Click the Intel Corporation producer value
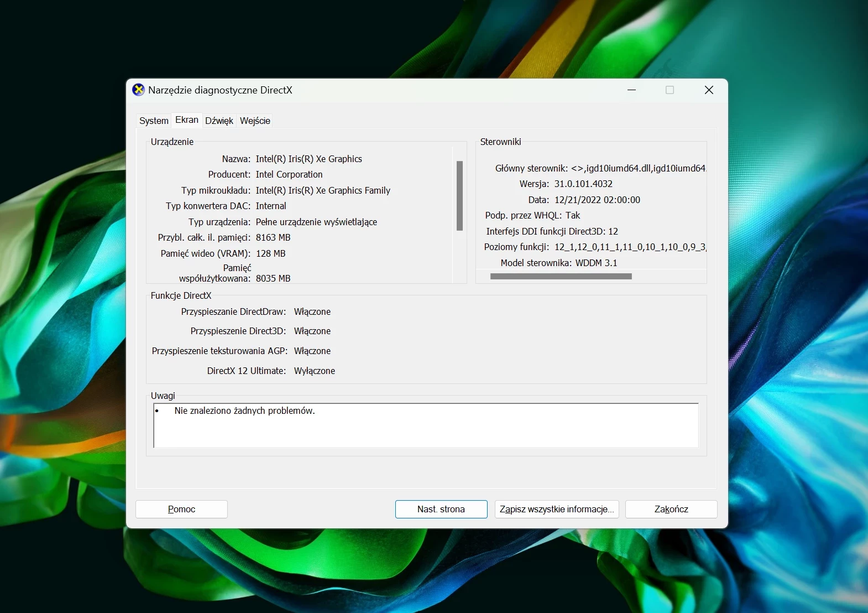The image size is (868, 613). pos(289,174)
